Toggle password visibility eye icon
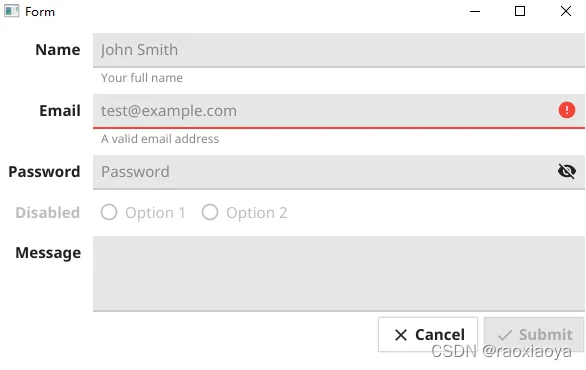The width and height of the screenshot is (586, 370). pos(567,172)
